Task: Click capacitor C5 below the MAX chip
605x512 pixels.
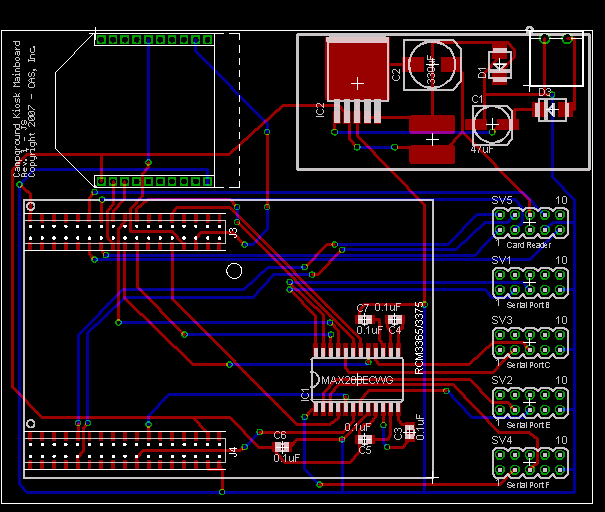Action: pyautogui.click(x=364, y=439)
